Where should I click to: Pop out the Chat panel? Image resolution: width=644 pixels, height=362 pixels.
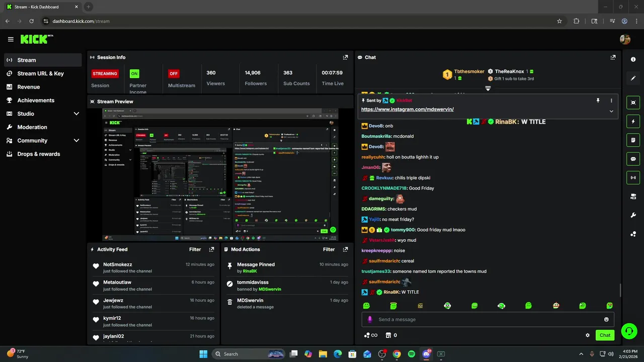coord(613,57)
